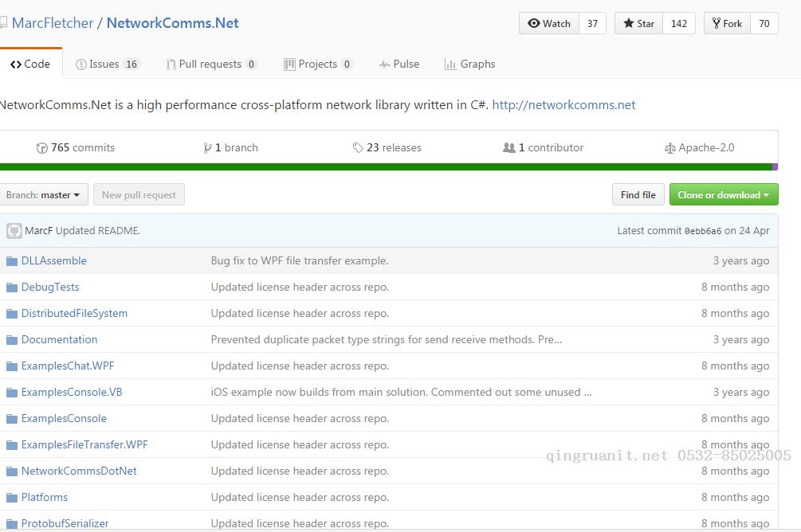Open the NetworkComms.Net repository title link
Screen dimensions: 801x532
tap(173, 23)
